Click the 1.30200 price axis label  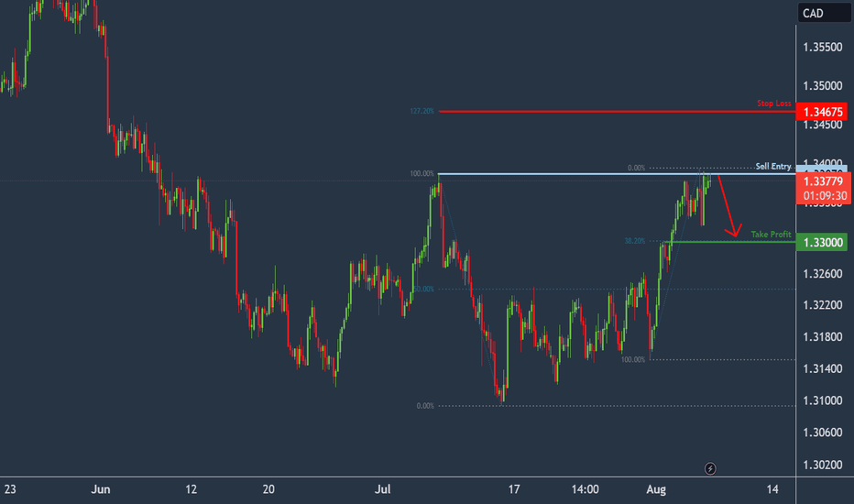[823, 465]
